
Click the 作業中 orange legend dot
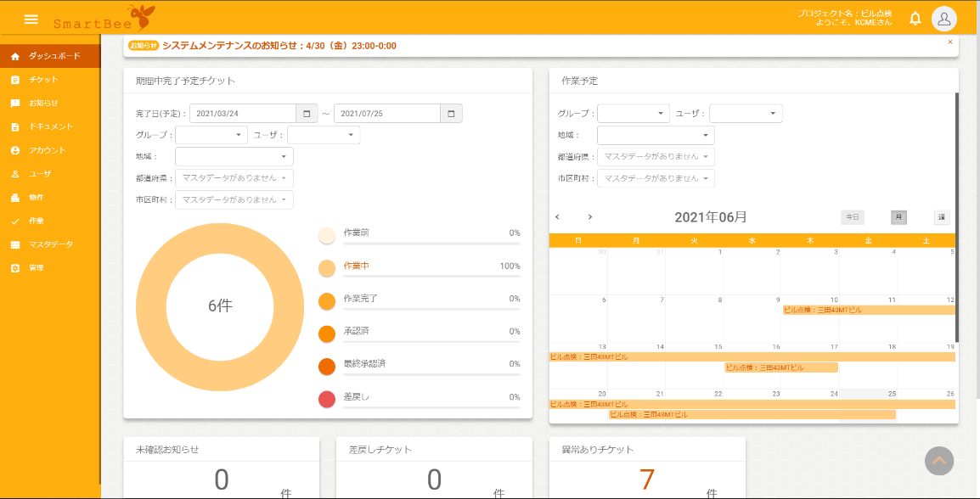(x=326, y=265)
